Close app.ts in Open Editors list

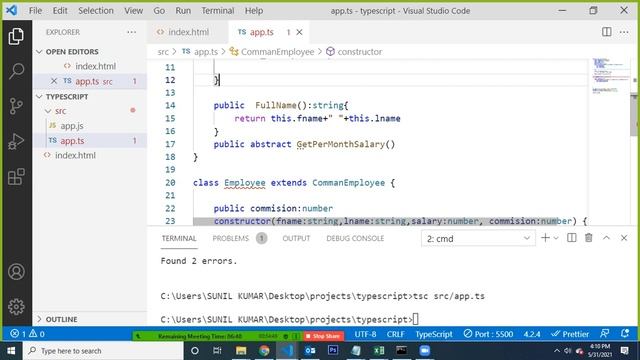54,81
